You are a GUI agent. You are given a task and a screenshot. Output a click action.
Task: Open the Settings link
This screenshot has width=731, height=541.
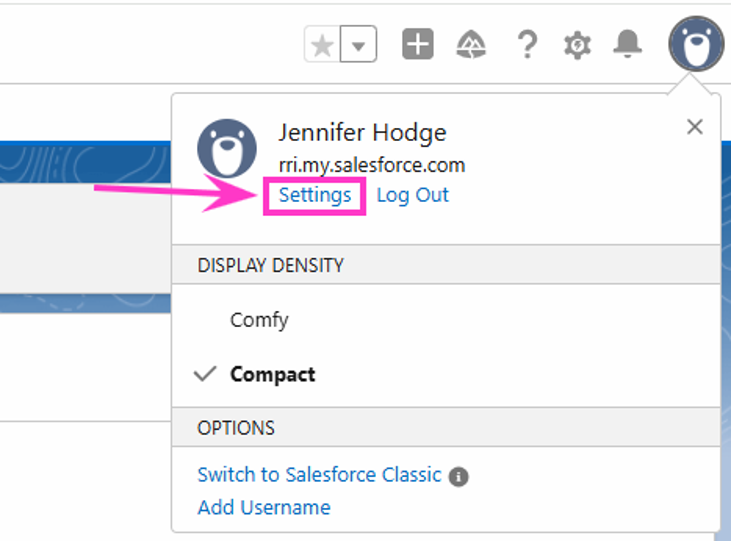(315, 195)
